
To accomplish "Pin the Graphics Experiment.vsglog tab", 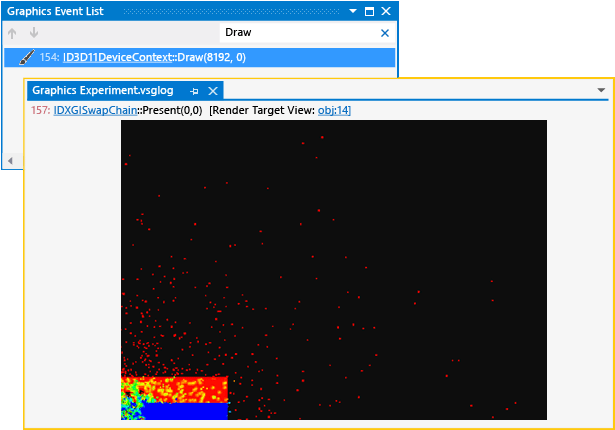I will [x=194, y=91].
